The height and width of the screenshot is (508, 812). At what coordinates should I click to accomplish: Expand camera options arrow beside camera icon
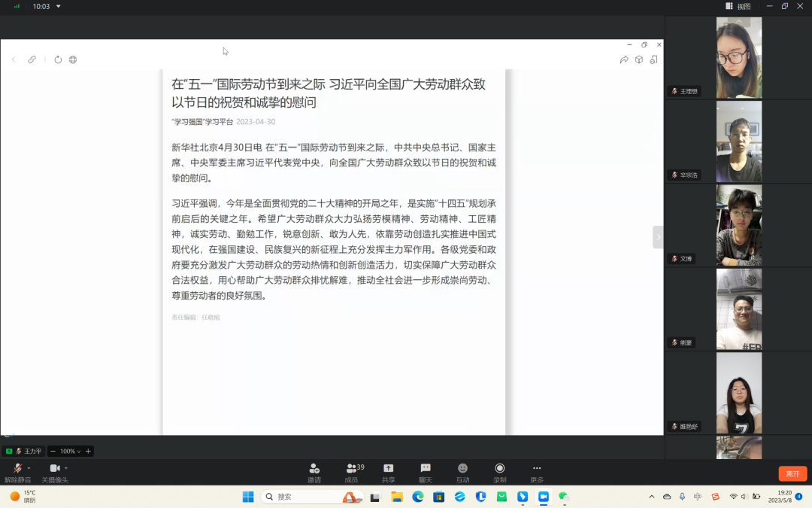click(x=66, y=468)
